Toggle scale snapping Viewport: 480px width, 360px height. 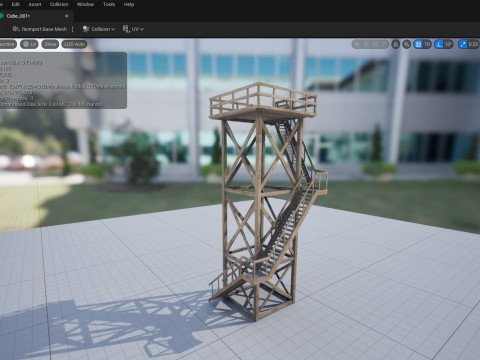point(463,44)
